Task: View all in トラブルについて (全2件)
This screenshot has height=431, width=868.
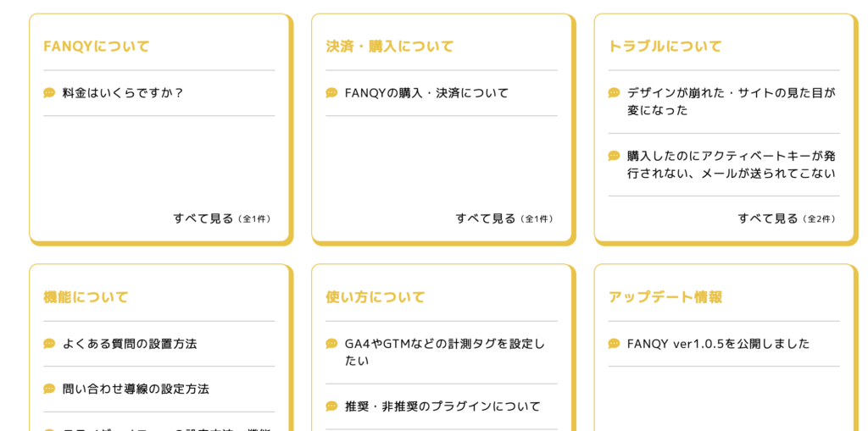Action: coord(786,218)
